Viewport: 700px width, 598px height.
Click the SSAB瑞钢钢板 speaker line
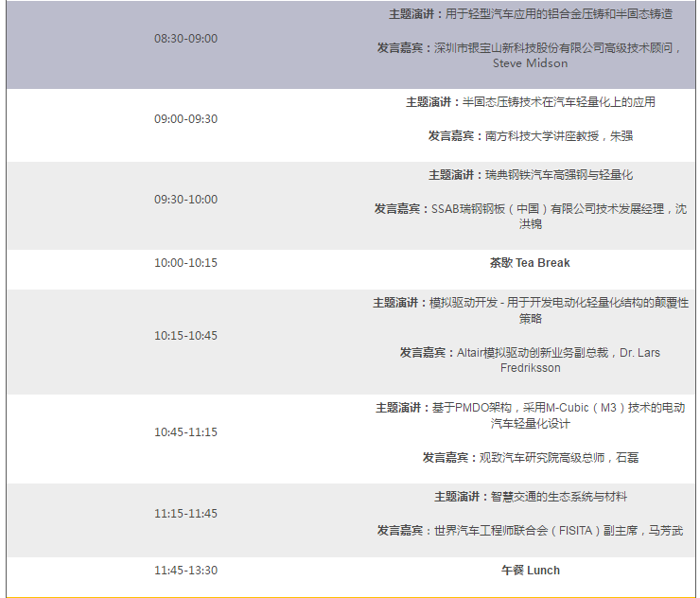click(x=530, y=209)
